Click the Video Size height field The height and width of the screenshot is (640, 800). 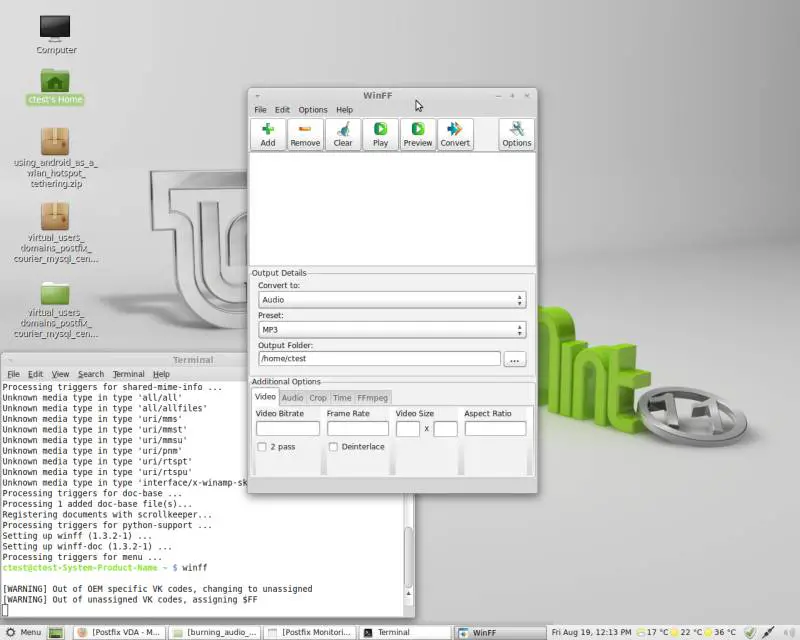point(445,429)
